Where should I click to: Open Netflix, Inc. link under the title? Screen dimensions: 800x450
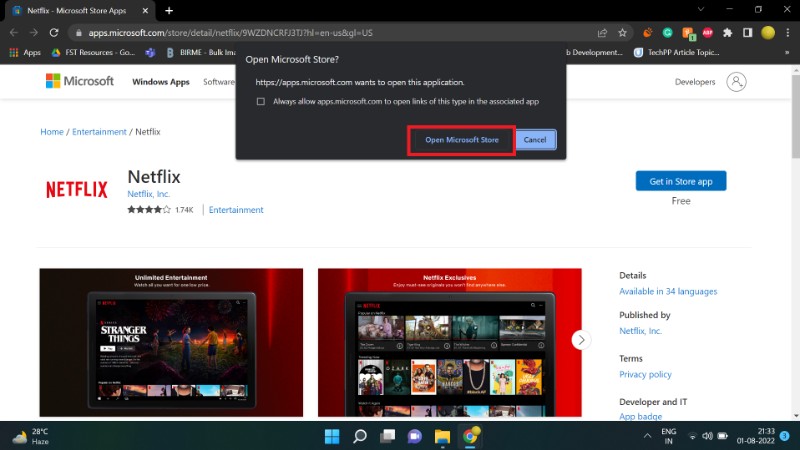pos(148,194)
